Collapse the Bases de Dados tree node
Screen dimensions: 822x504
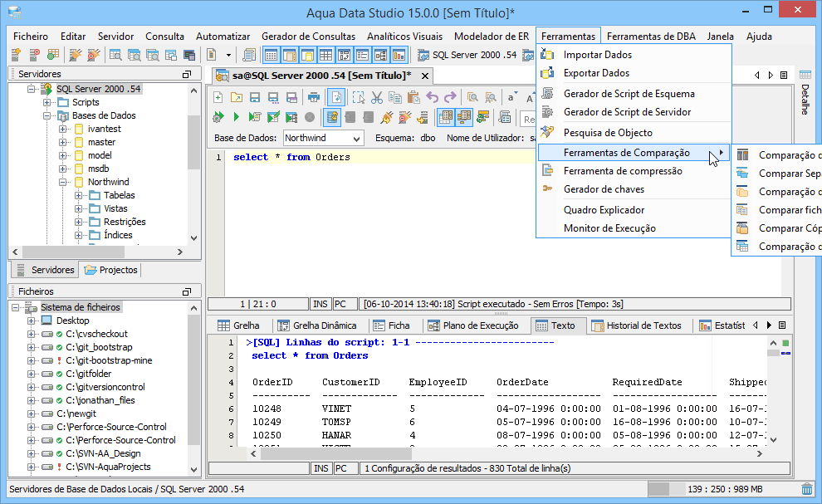[46, 115]
